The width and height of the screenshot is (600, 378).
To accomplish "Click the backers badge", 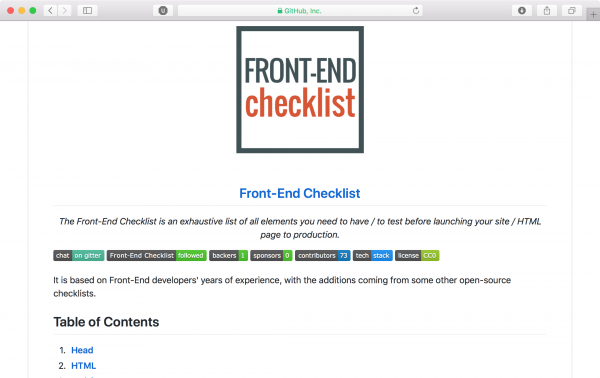I will click(228, 256).
